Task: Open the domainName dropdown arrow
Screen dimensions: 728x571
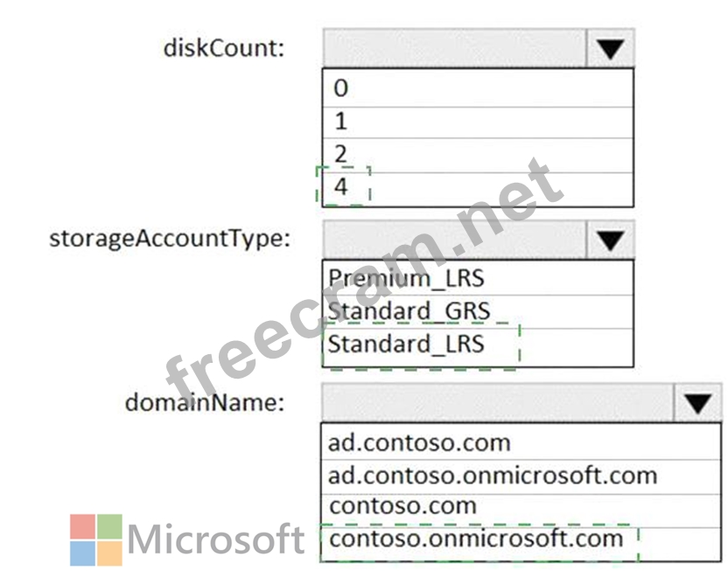Action: 697,403
